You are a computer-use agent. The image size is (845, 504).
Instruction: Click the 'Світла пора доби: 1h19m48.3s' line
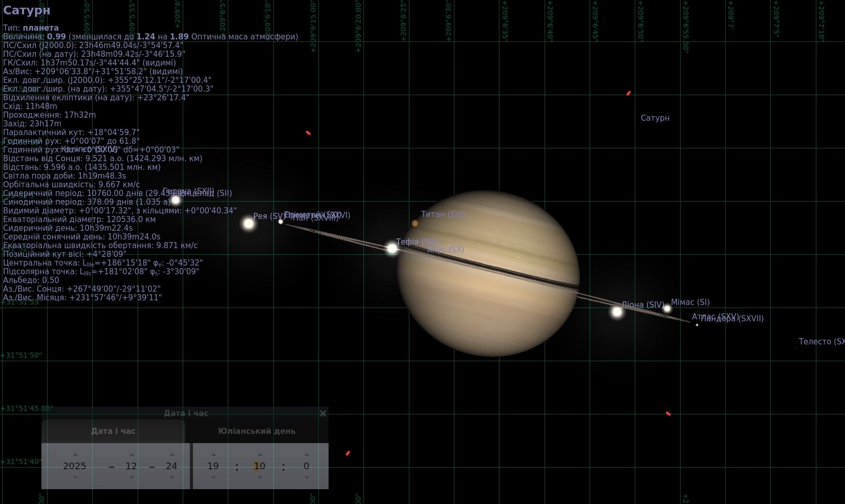(x=64, y=176)
